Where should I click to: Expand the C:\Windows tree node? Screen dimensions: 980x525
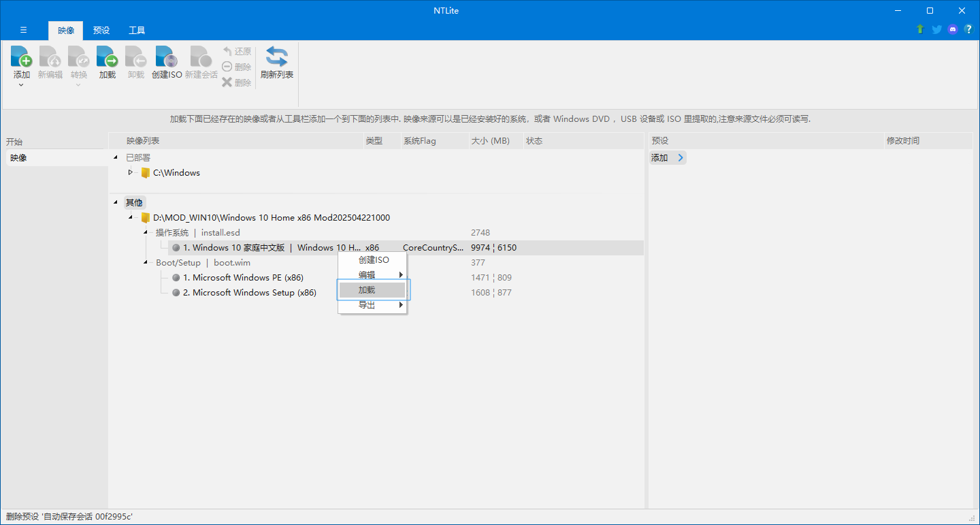[130, 173]
